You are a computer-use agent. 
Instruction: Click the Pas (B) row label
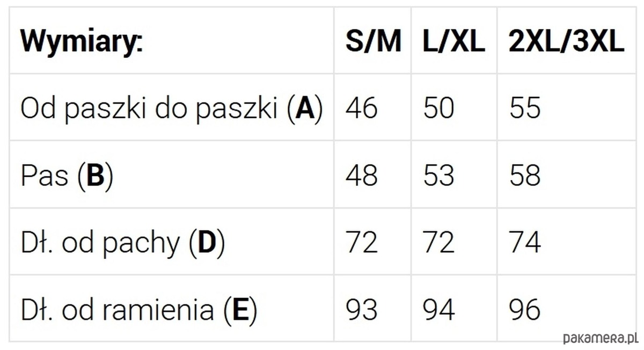tap(67, 176)
